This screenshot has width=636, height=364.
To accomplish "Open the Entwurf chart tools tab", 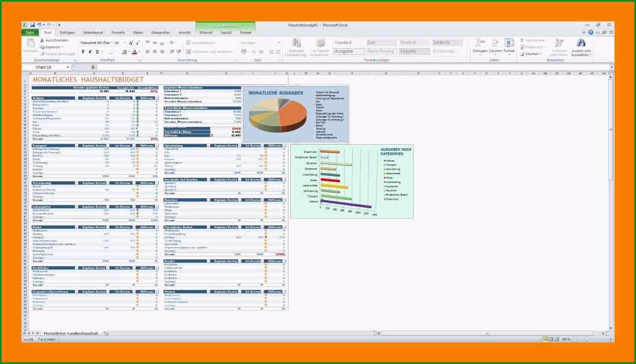I will click(206, 32).
